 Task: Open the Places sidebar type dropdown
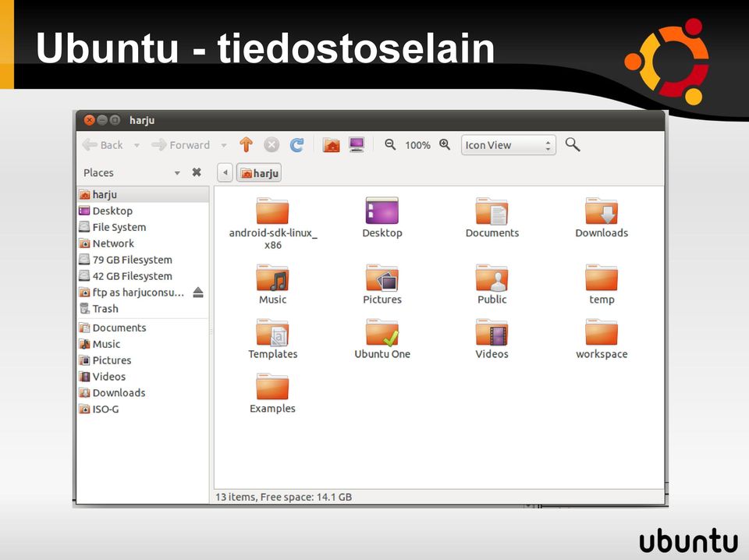coord(177,173)
